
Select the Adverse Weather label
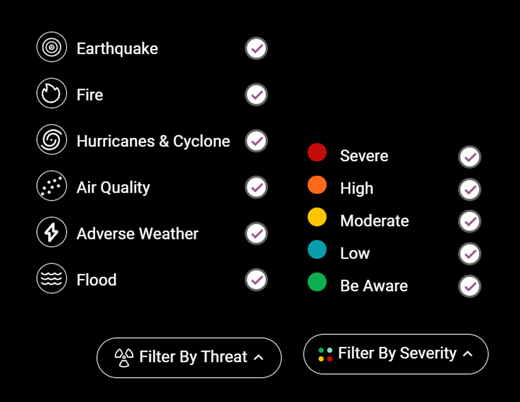(x=137, y=234)
